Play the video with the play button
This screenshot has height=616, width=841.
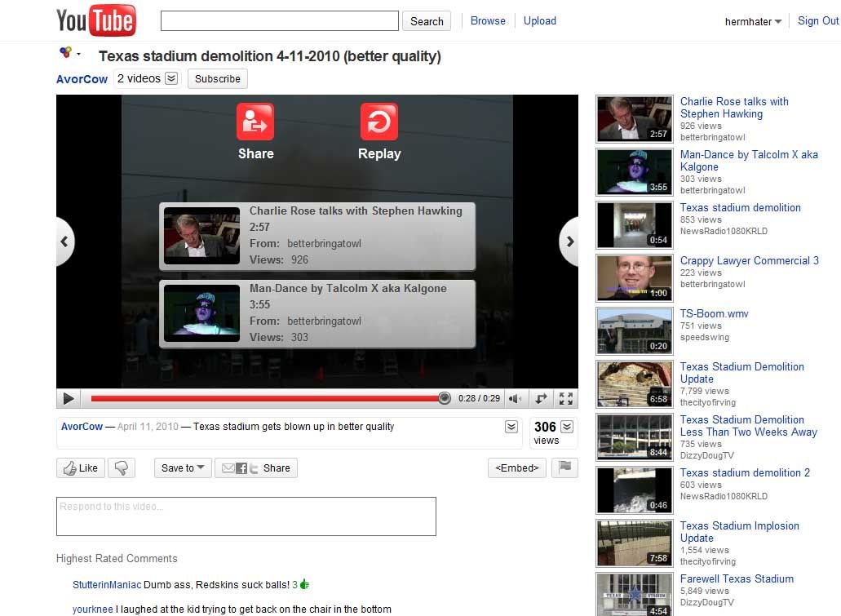click(x=69, y=399)
